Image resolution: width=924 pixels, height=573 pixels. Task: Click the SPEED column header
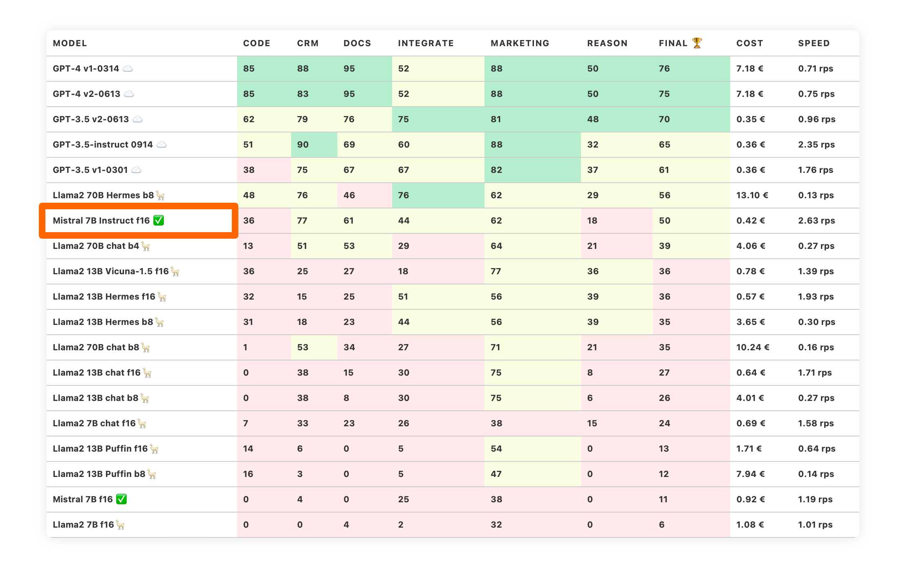[x=814, y=43]
